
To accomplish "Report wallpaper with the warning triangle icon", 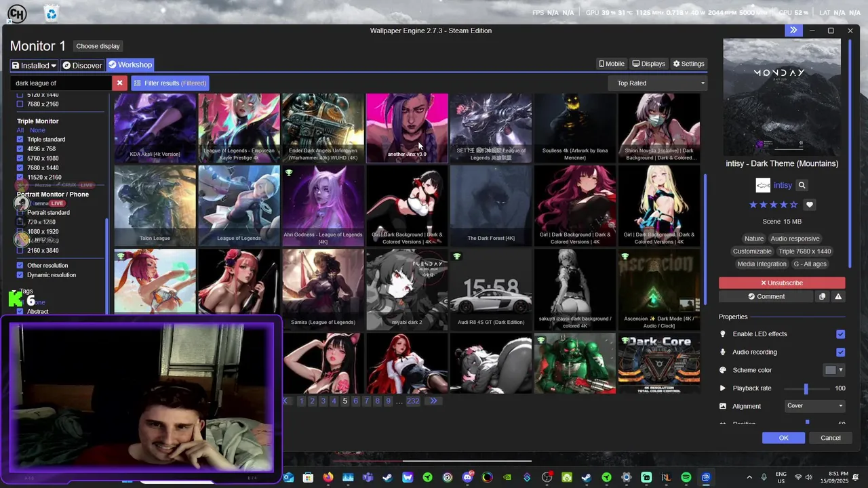I will (838, 296).
